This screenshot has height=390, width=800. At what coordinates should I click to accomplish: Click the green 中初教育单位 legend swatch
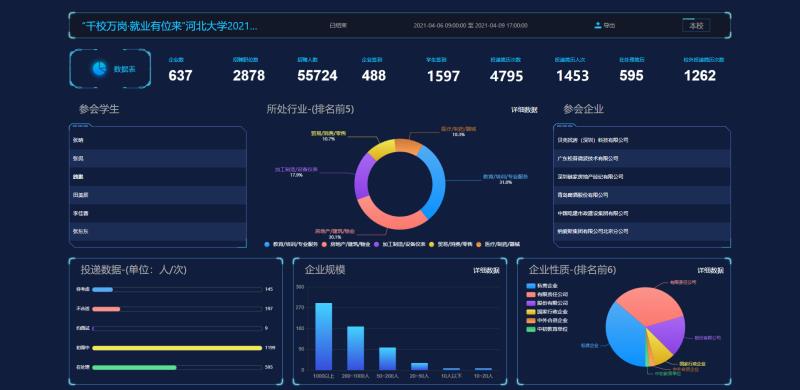pyautogui.click(x=531, y=329)
